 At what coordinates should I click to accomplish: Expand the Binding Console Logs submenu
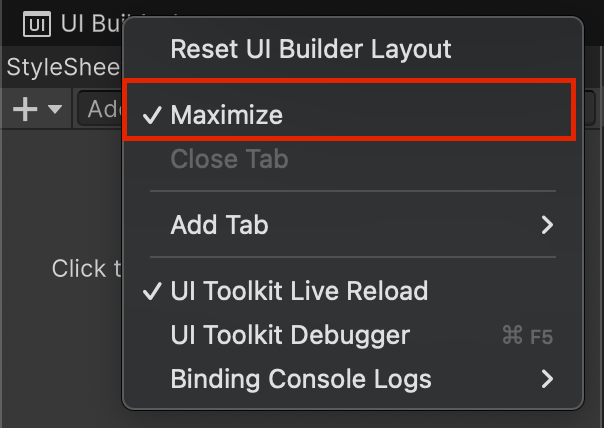click(300, 379)
